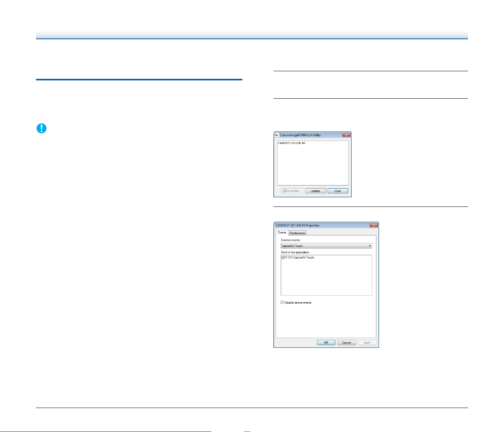This screenshot has height=432, width=504.
Task: Click the blue exclamation Important icon
Action: pyautogui.click(x=41, y=128)
